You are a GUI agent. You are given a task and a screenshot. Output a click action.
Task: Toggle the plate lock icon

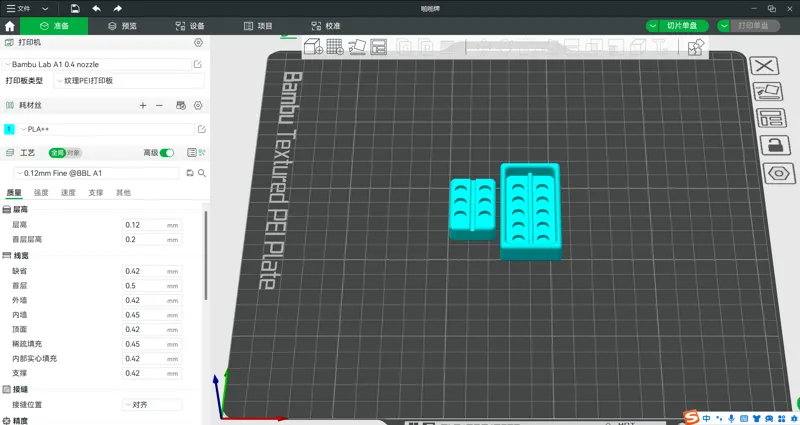point(775,145)
